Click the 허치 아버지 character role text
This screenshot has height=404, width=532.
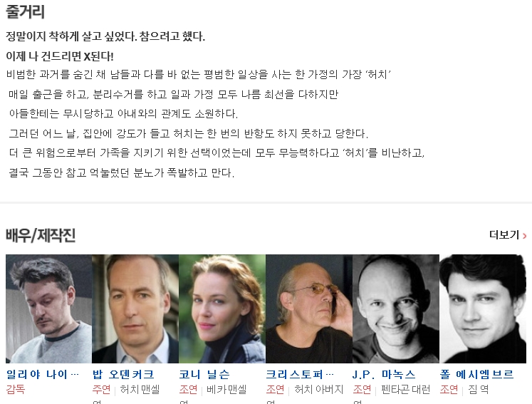(x=319, y=389)
